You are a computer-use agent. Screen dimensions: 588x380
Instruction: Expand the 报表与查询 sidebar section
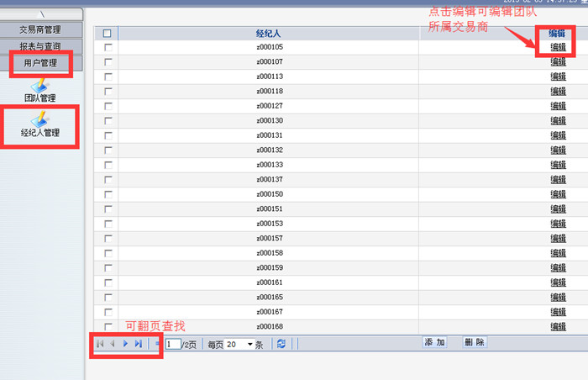[x=42, y=45]
